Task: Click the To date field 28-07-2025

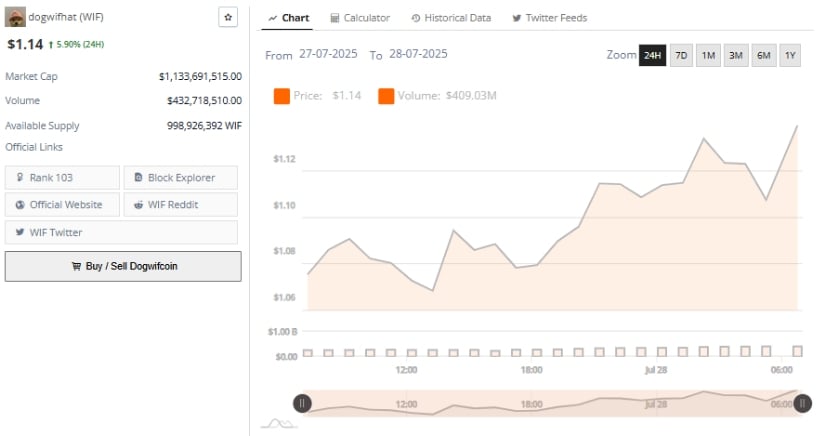Action: point(418,54)
